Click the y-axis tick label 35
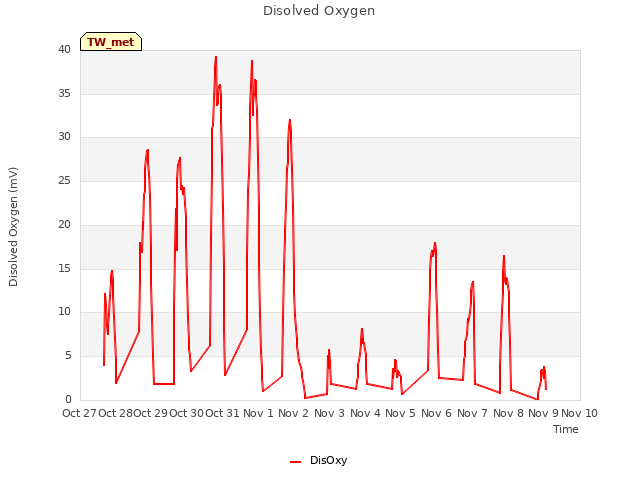Image resolution: width=640 pixels, height=480 pixels. tap(64, 93)
